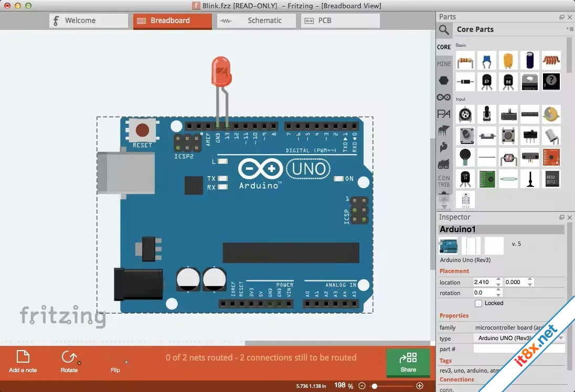Select the mystery part with question mark

[x=551, y=82]
